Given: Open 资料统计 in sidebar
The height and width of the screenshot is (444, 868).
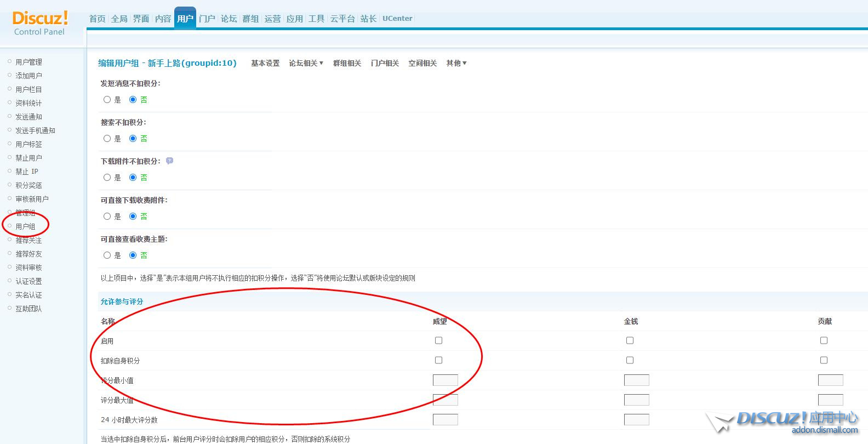Looking at the screenshot, I should (x=28, y=103).
